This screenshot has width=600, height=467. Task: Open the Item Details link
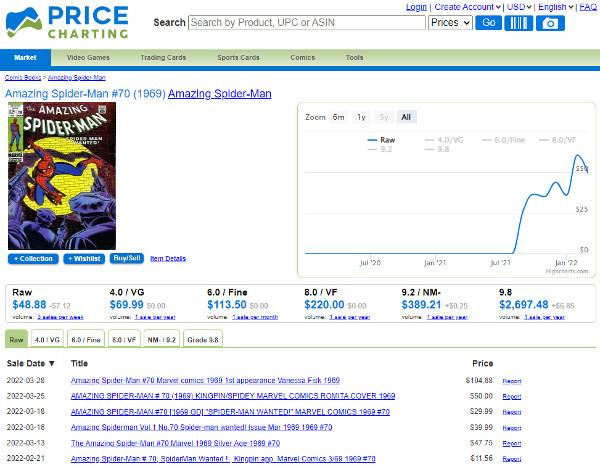(x=168, y=258)
